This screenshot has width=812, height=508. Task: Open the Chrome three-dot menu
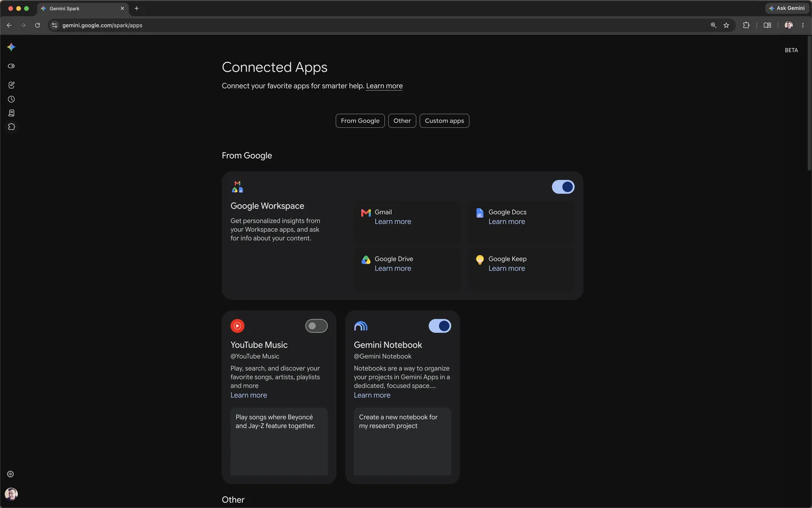click(803, 25)
